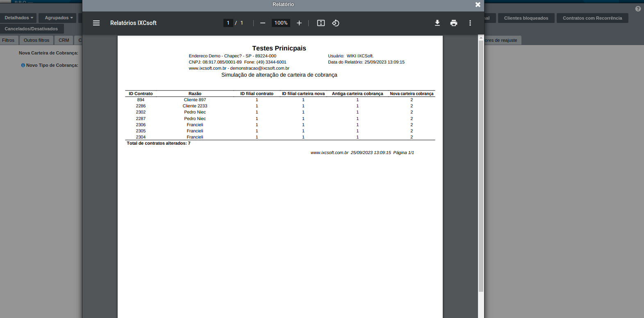Expand the Detalhados dropdown

tap(18, 18)
